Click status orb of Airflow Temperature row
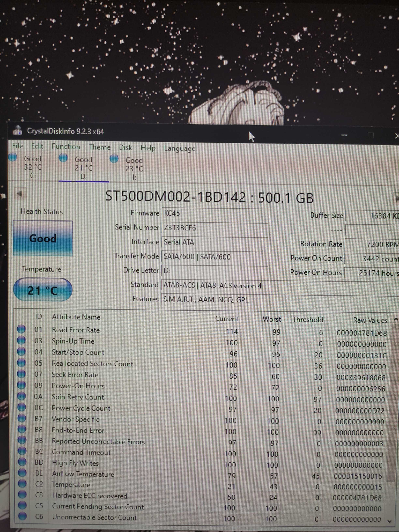Screen dimensions: 399x532 pos(22,473)
